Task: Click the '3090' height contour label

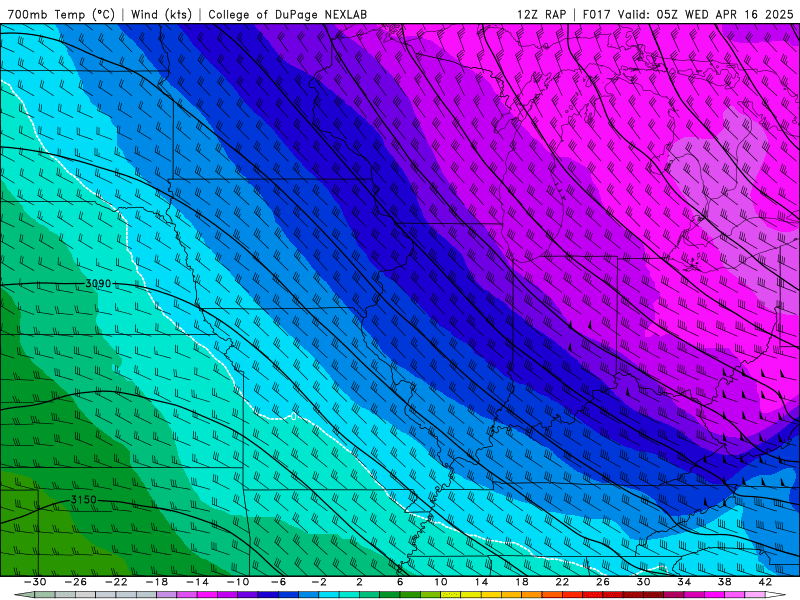Action: pyautogui.click(x=98, y=283)
